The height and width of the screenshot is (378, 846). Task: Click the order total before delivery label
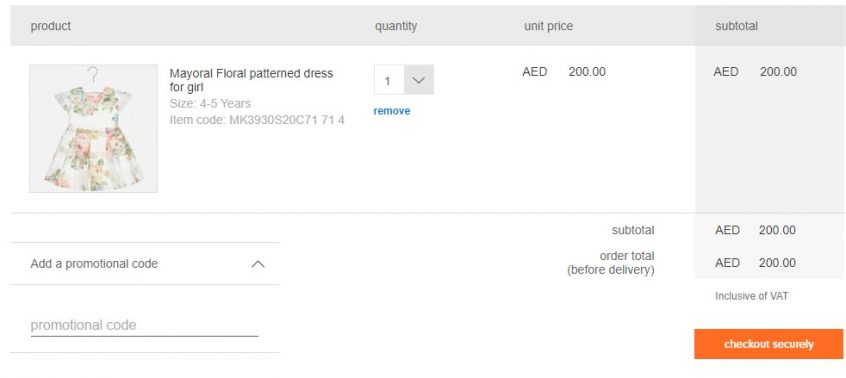[x=611, y=263]
